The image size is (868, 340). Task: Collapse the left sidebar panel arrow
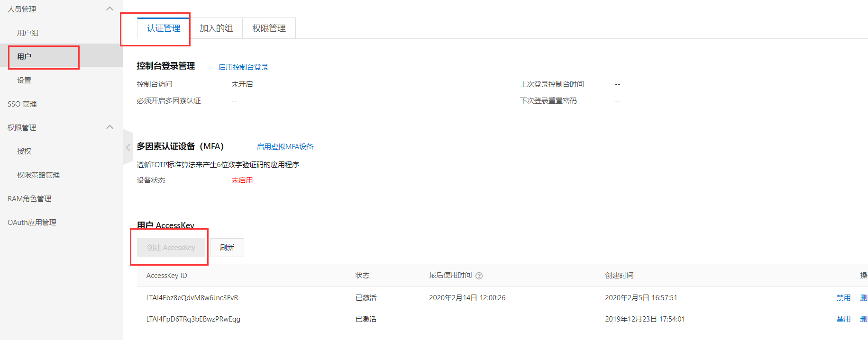tap(128, 147)
